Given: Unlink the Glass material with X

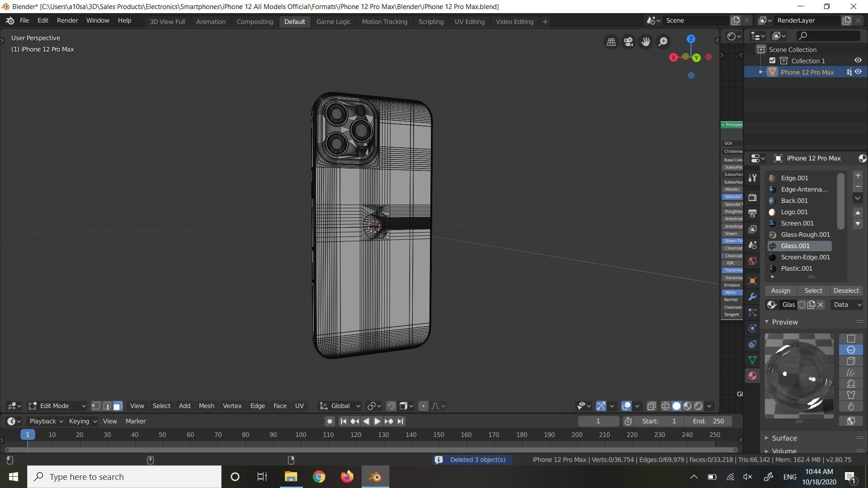Looking at the screenshot, I should click(821, 305).
